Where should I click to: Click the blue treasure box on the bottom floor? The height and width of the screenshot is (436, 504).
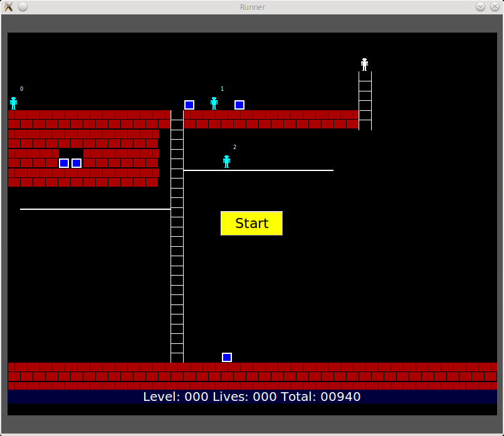coord(227,357)
